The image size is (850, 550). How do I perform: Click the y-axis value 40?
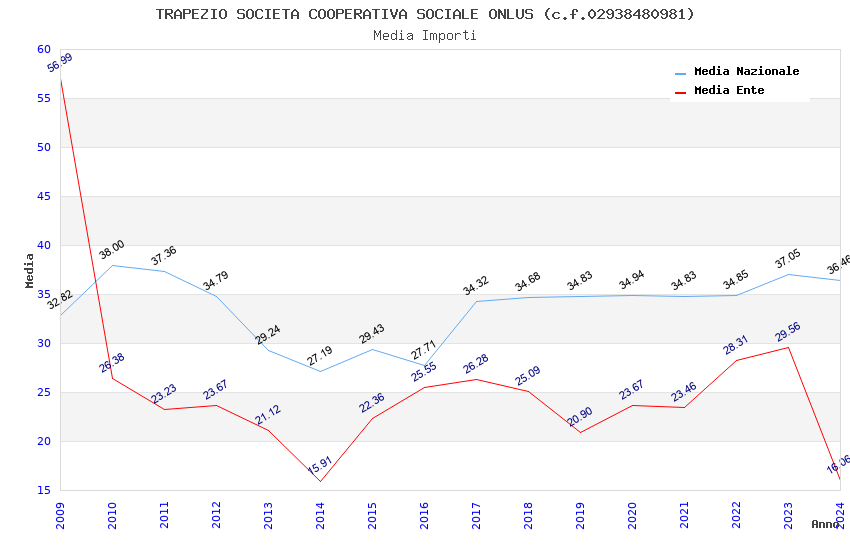click(x=44, y=245)
